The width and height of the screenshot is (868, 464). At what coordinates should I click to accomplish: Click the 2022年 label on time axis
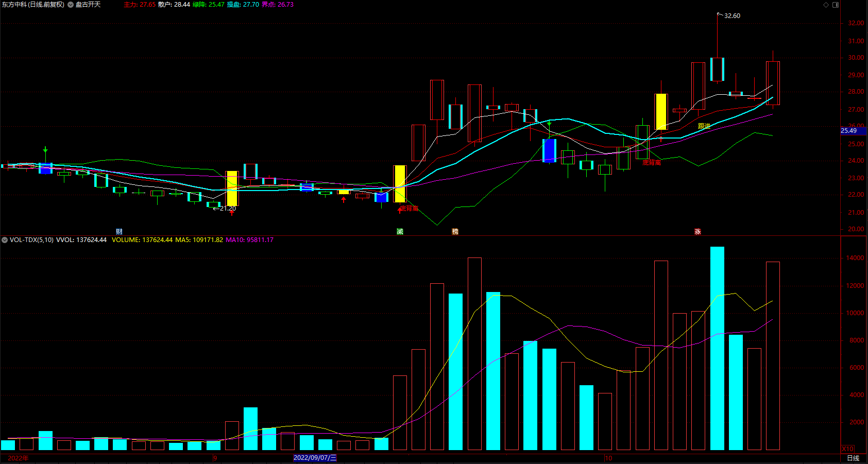point(18,458)
